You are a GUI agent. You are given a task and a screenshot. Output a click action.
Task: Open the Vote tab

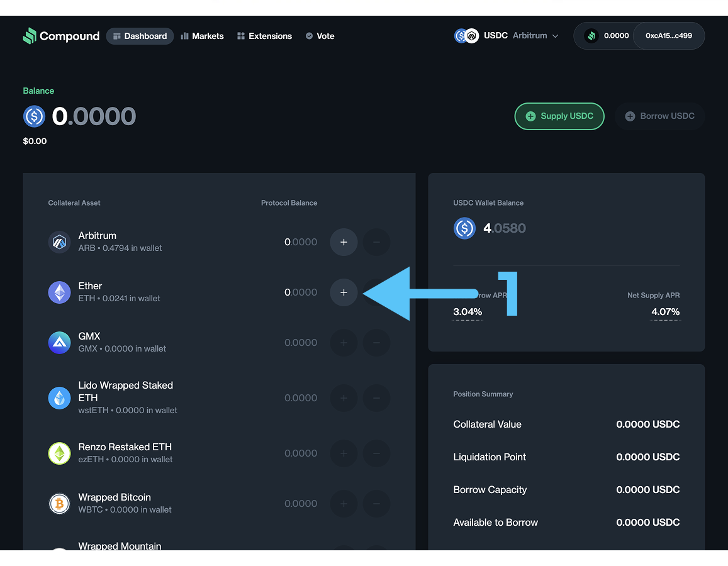point(320,36)
